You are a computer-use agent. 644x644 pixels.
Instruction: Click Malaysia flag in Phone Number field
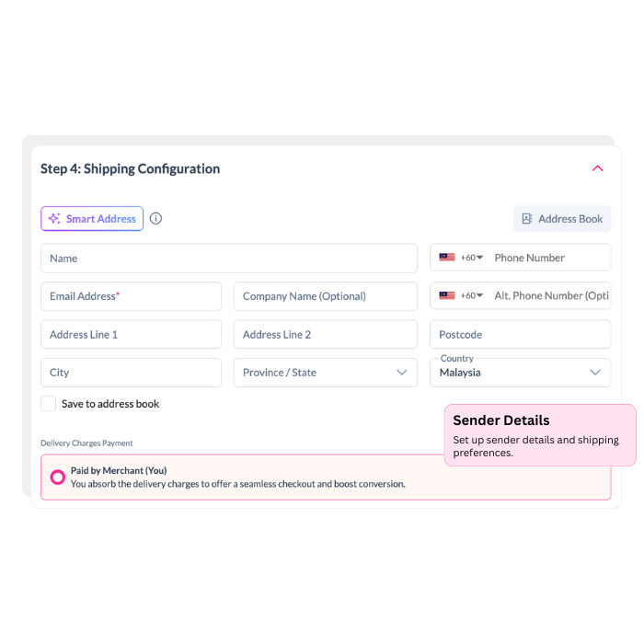447,258
